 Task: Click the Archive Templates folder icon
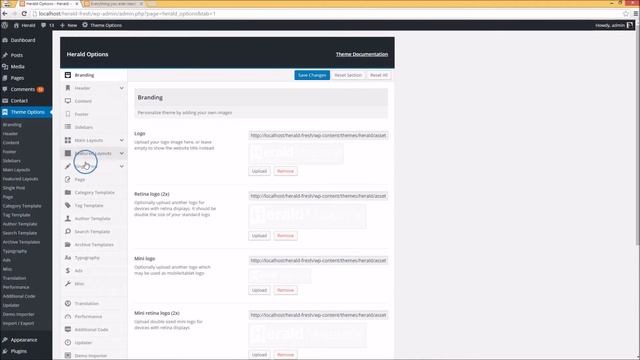click(68, 244)
